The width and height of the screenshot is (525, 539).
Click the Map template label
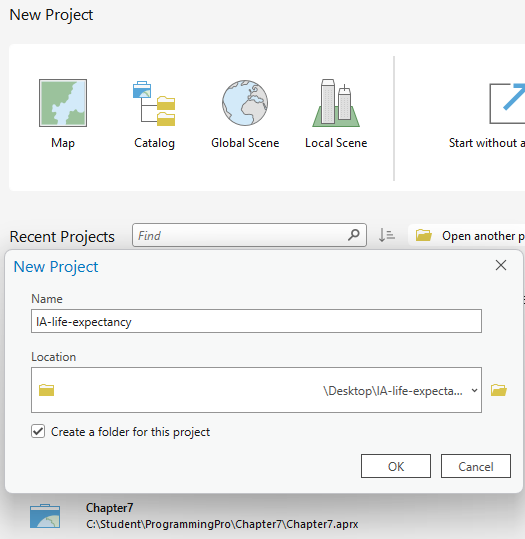pos(63,143)
